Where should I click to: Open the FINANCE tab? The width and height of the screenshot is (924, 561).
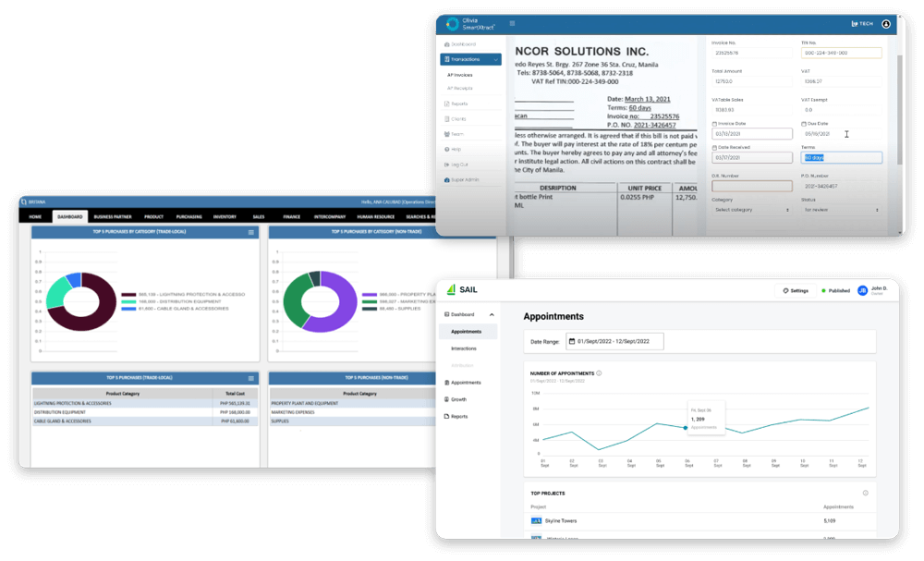tap(292, 217)
